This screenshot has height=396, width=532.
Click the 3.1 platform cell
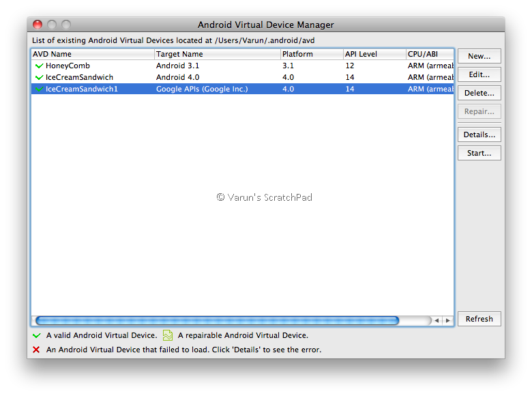click(288, 66)
